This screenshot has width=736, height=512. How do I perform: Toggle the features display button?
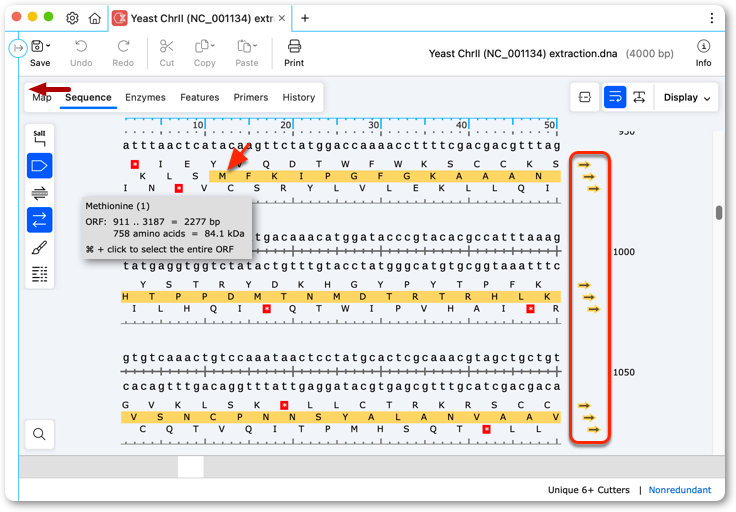pos(39,166)
